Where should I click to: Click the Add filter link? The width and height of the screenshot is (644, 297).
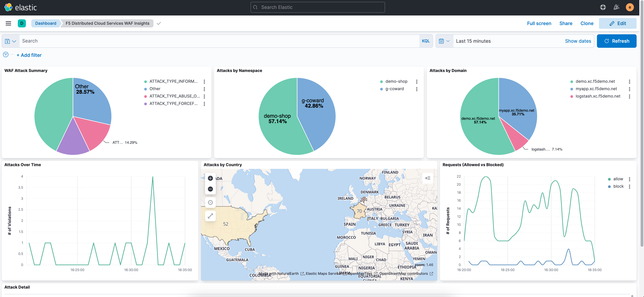point(29,55)
